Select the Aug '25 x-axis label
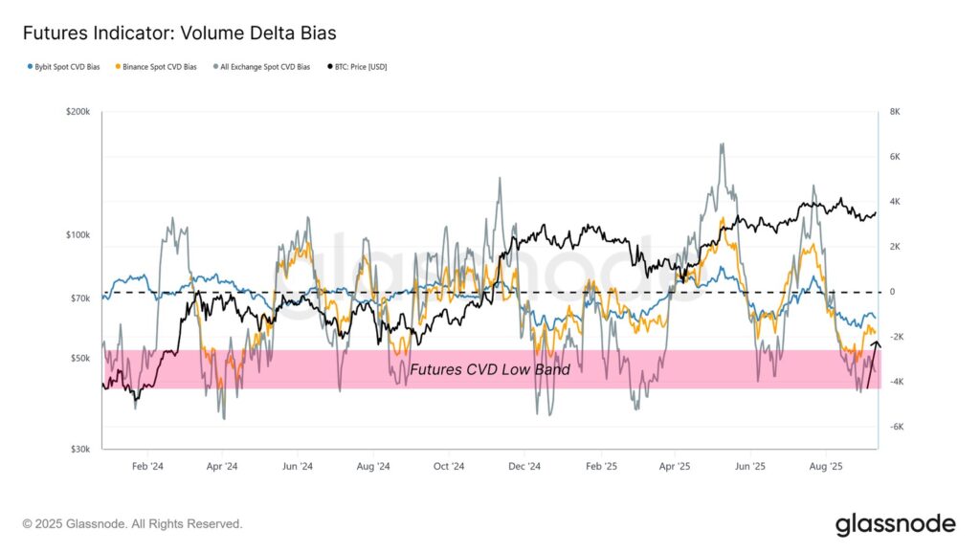Viewport: 980px width, 552px height. click(825, 467)
